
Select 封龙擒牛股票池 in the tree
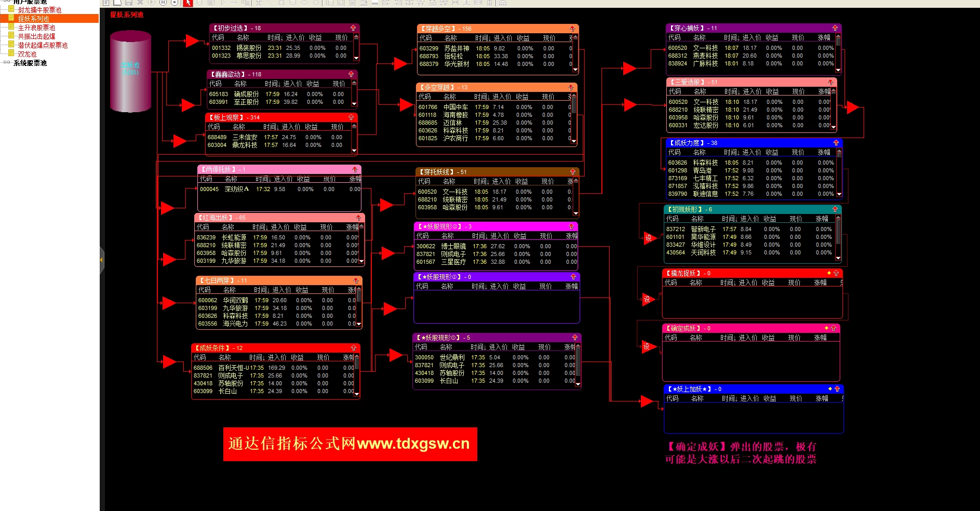(39, 10)
